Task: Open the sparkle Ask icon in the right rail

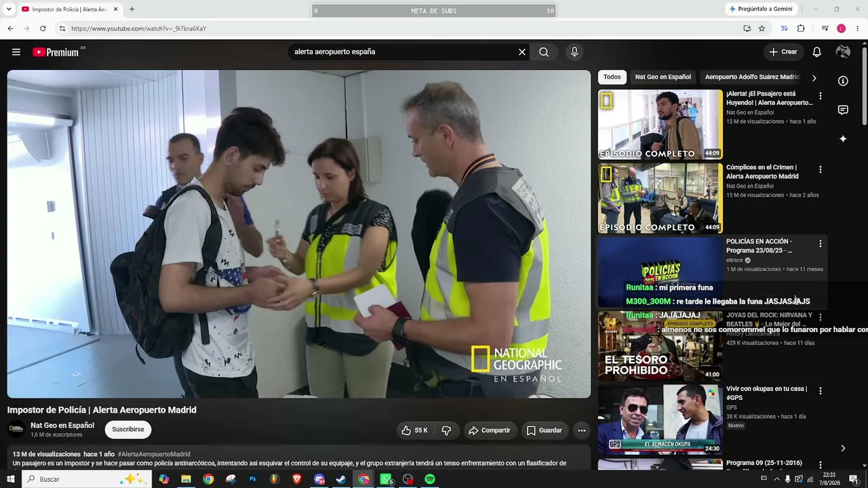Action: (843, 139)
